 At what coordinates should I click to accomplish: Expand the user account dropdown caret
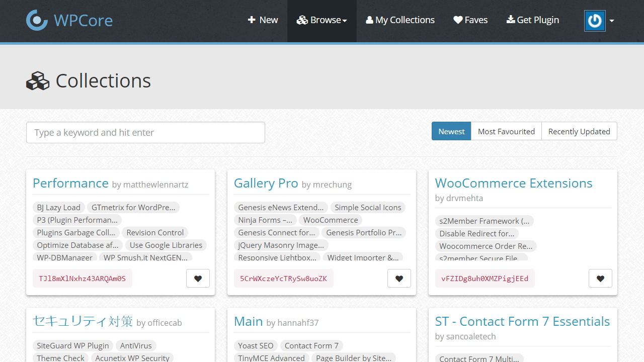click(x=612, y=21)
